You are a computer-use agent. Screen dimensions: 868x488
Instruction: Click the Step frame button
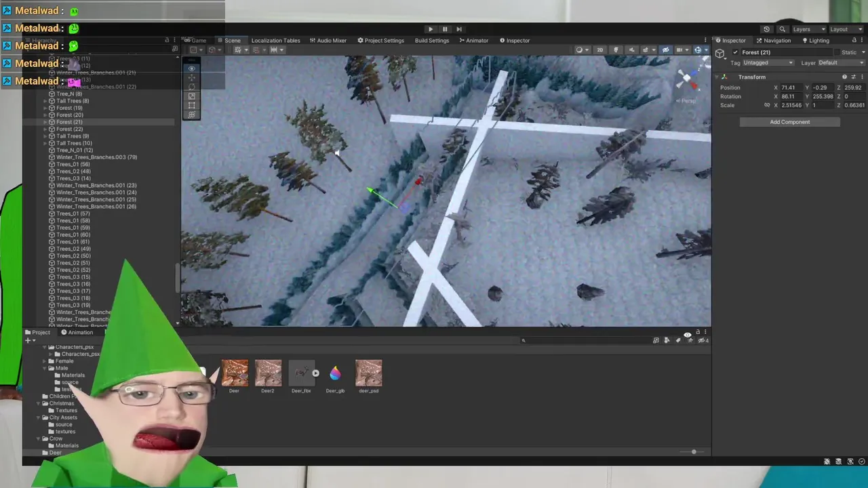[x=459, y=29]
